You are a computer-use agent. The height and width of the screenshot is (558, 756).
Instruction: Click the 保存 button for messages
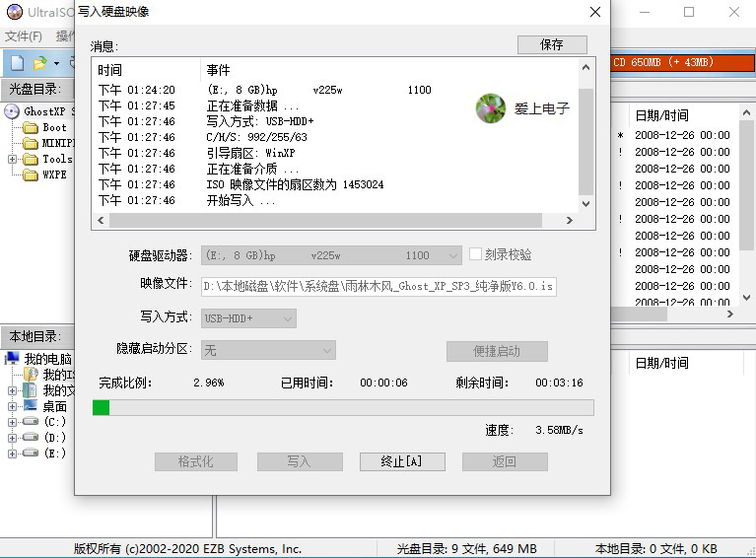click(x=552, y=44)
